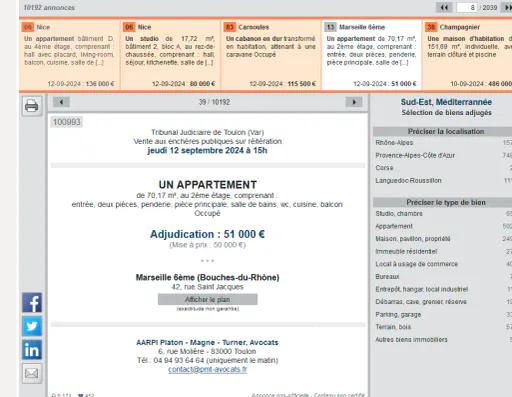Click the Sud-Est, Méditerranée heading
512x397 pixels.
coord(446,102)
